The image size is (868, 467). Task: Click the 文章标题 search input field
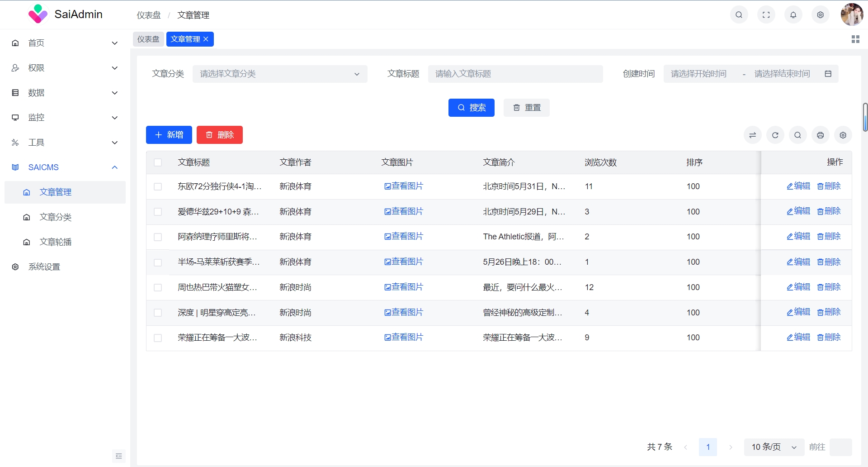pyautogui.click(x=515, y=74)
